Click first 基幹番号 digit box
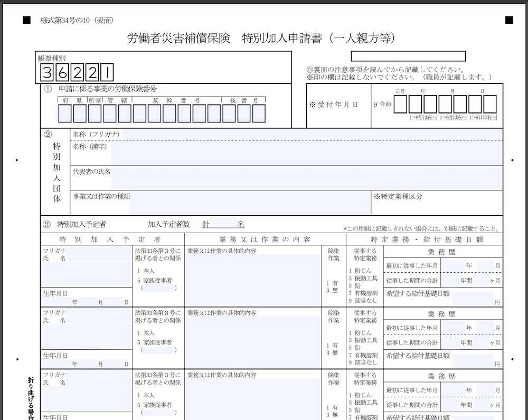Viewport: 528px width, 420px height. tap(139, 113)
